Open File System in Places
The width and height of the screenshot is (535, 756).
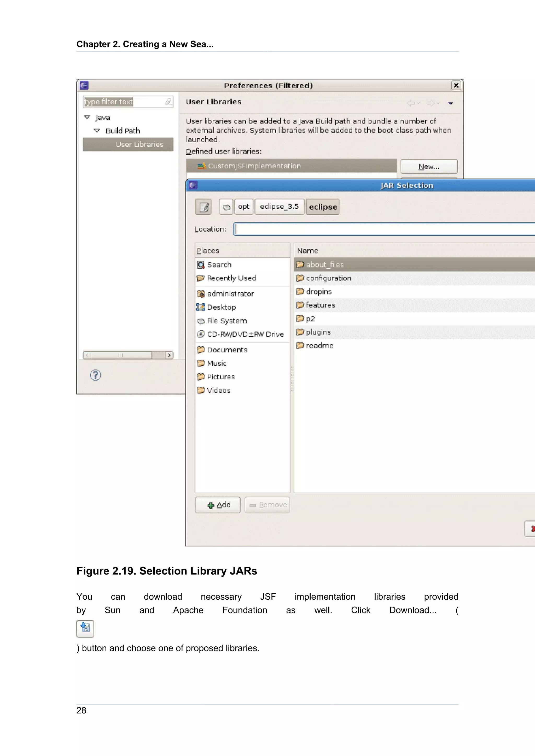point(242,321)
